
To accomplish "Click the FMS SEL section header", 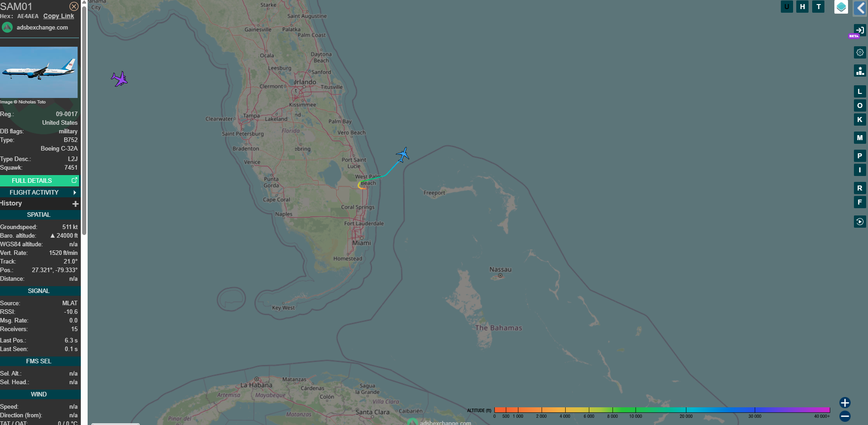I will (39, 361).
